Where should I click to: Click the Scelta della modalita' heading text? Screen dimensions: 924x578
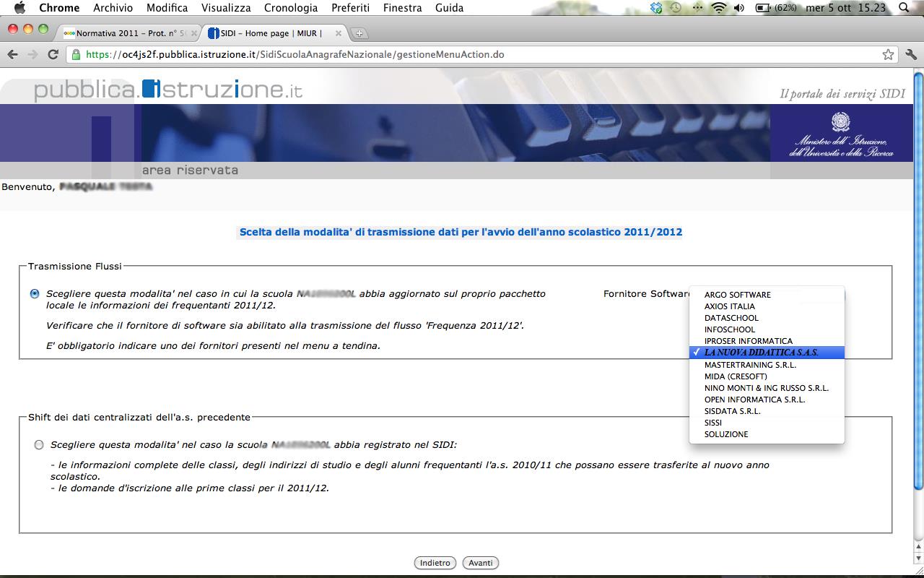coord(461,232)
